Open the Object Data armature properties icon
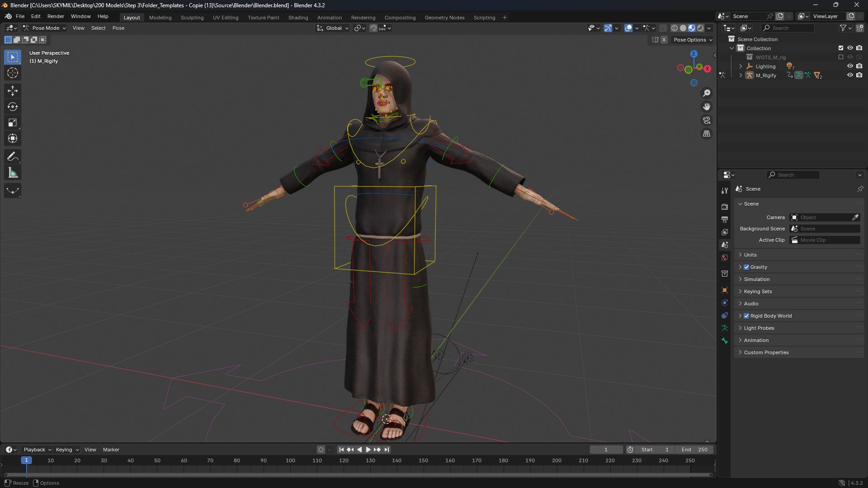The height and width of the screenshot is (488, 868). 725,328
